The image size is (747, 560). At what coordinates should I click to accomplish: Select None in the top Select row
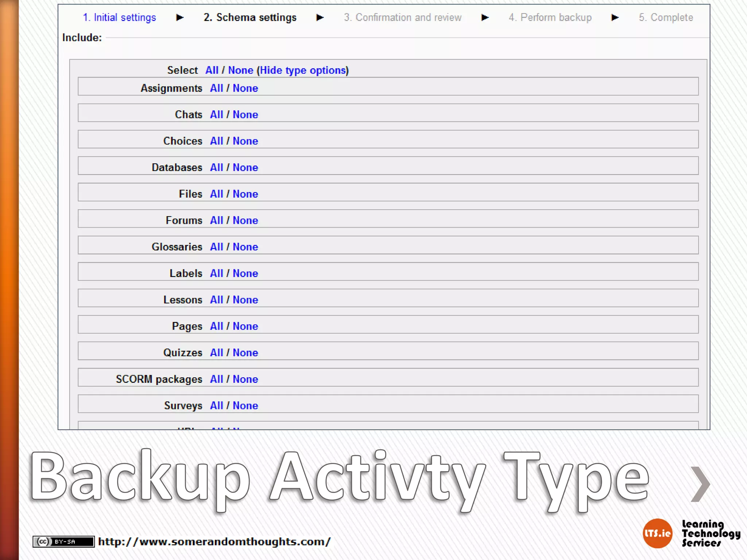pyautogui.click(x=240, y=70)
